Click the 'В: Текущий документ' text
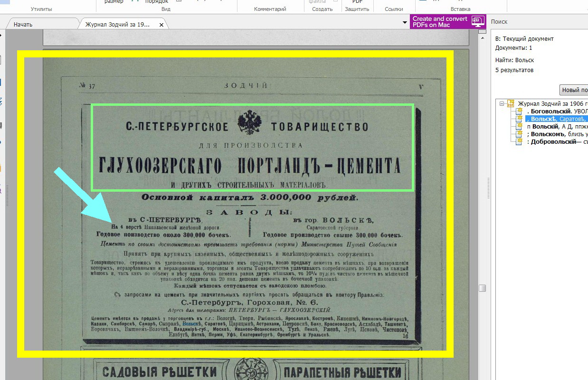588x380 pixels. (524, 39)
